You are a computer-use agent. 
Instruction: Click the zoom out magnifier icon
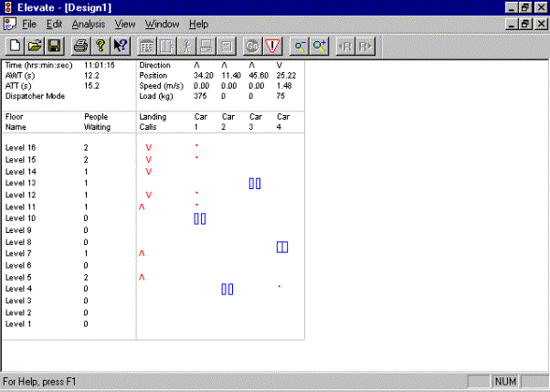tap(301, 45)
